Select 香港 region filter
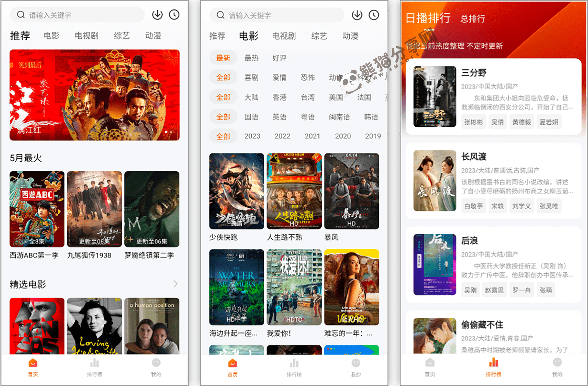588x386 pixels. tap(279, 97)
